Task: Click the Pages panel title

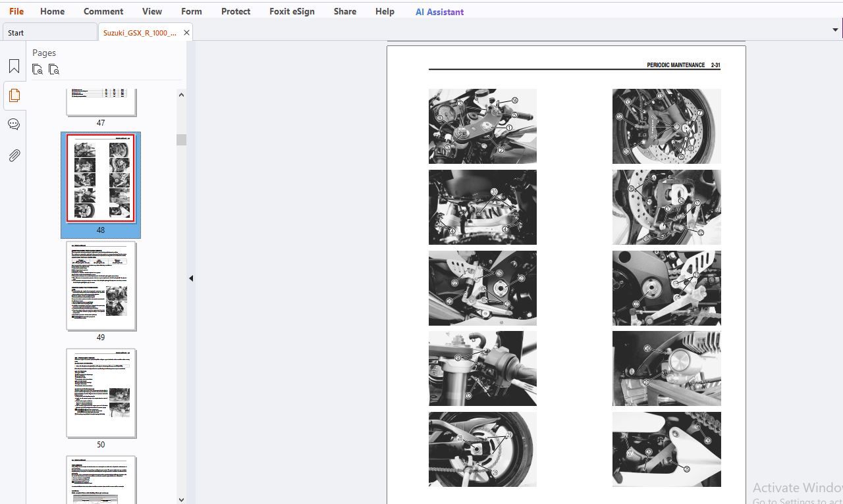Action: click(x=44, y=53)
